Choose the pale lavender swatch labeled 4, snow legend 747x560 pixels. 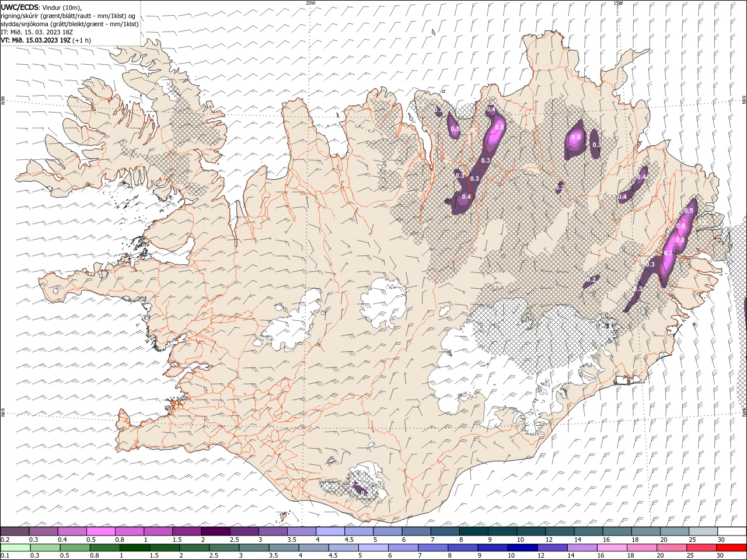(x=330, y=531)
